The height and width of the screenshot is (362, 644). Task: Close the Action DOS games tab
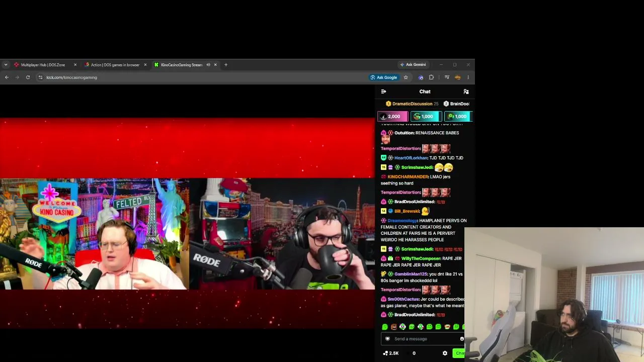[x=145, y=65]
